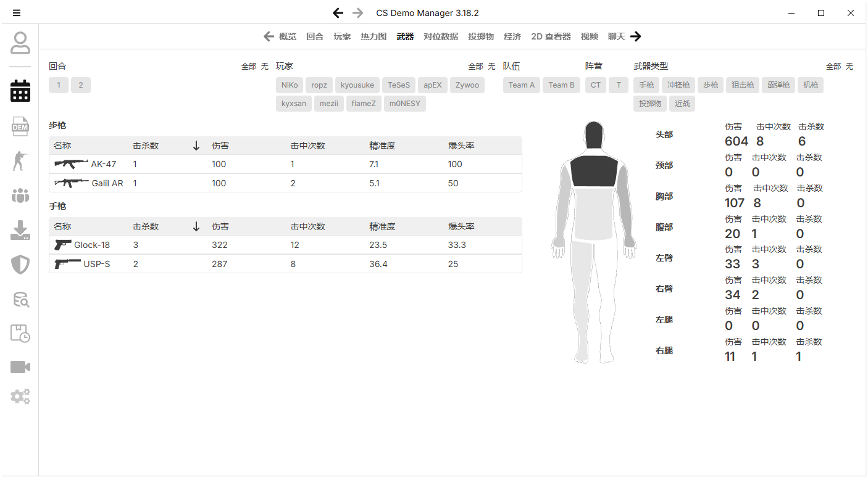Select the Glock-18 row in the pistol table

pyautogui.click(x=247, y=245)
